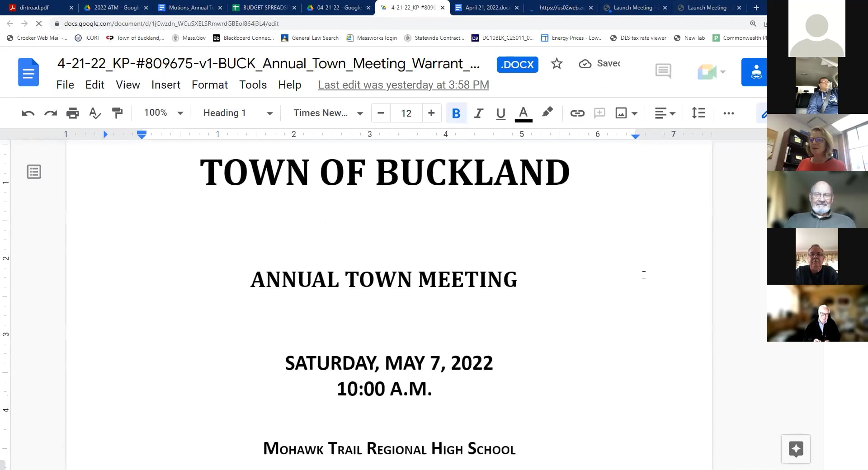Open the text alignment dropdown
The image size is (868, 470).
click(x=665, y=113)
